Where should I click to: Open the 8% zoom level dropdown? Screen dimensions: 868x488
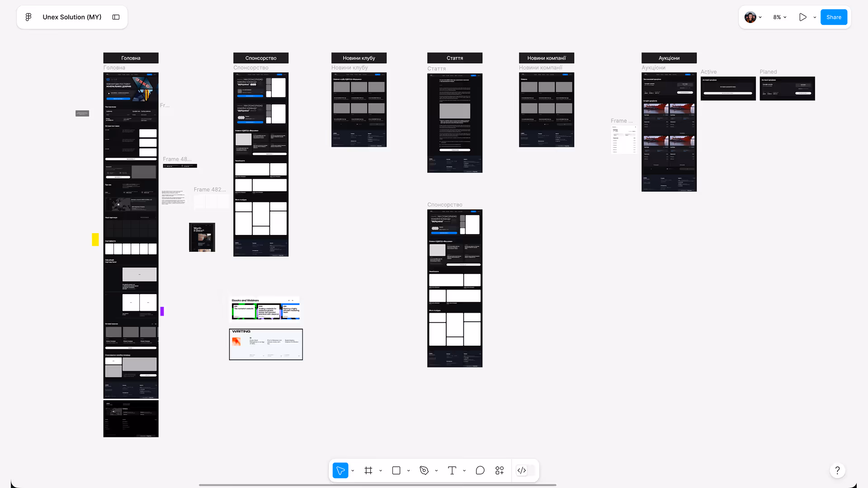pyautogui.click(x=780, y=17)
